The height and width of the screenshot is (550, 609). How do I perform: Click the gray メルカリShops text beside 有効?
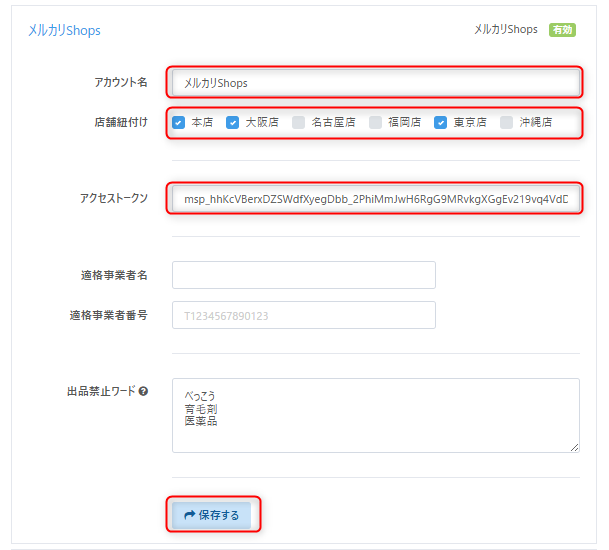[506, 30]
